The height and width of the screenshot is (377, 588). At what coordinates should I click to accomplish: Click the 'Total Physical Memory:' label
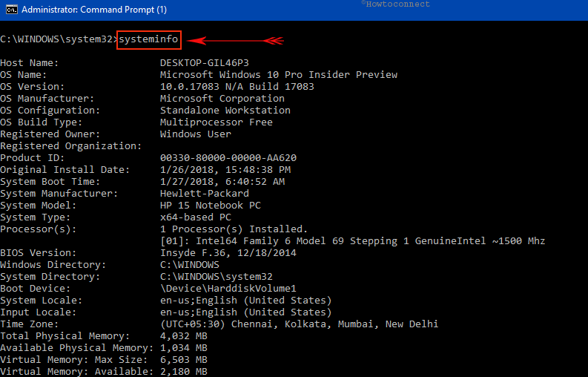(x=65, y=336)
